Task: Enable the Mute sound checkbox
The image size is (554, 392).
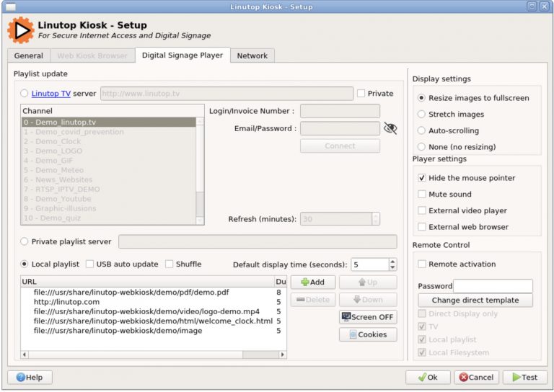Action: pyautogui.click(x=423, y=195)
